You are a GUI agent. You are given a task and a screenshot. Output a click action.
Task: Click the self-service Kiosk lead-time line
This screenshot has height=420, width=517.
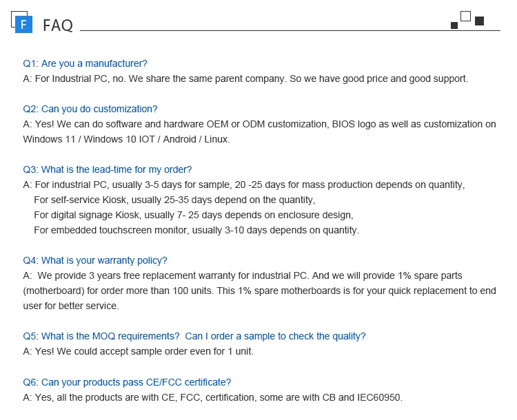174,200
